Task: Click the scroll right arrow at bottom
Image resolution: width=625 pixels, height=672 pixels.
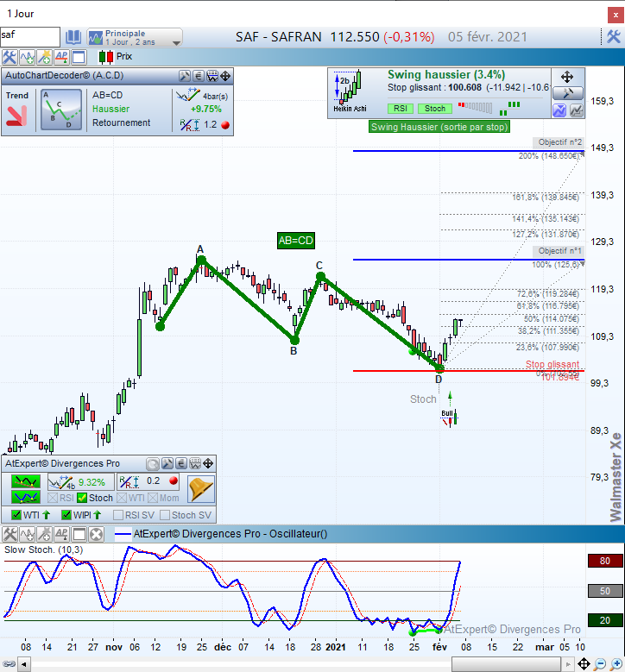Action: 568,665
